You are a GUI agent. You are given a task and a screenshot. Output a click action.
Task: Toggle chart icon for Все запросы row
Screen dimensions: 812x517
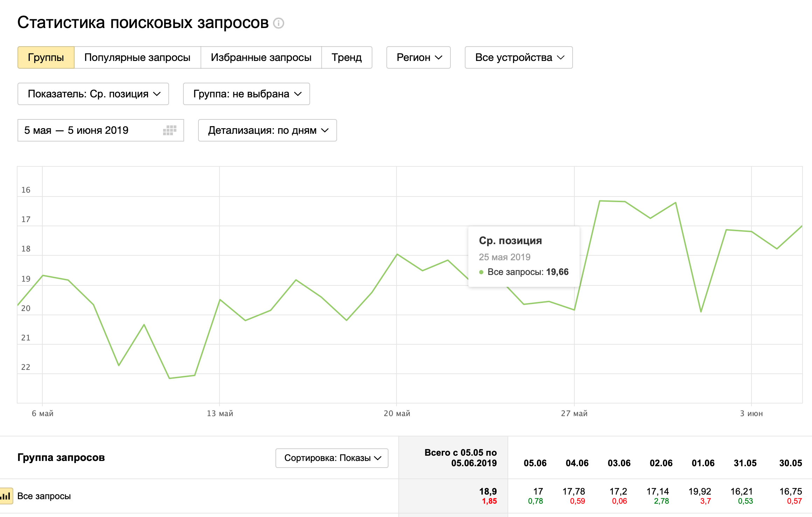[x=6, y=496]
